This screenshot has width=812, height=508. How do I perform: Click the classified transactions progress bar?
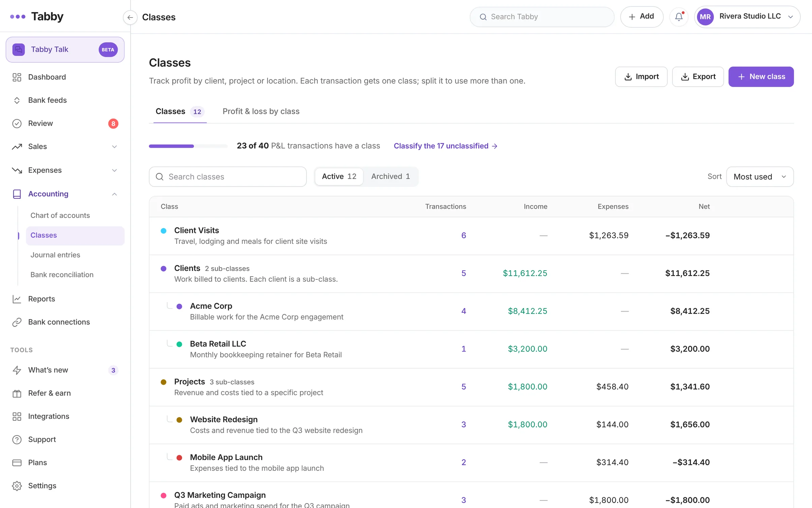pos(188,146)
